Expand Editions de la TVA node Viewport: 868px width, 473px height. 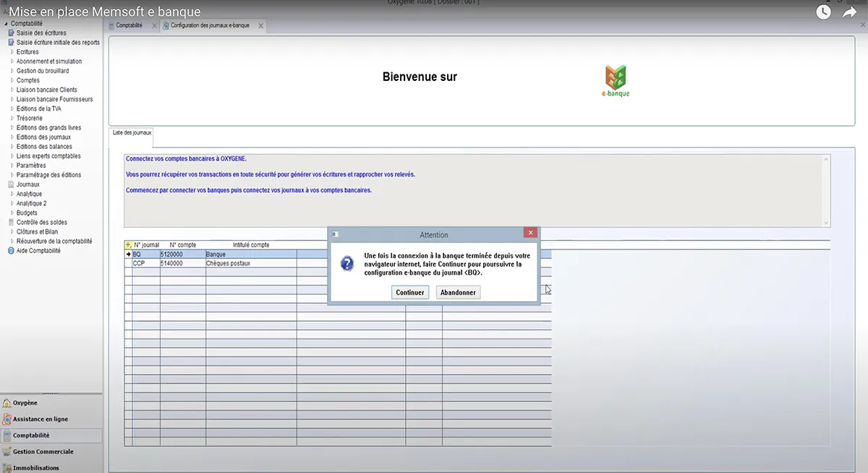coord(12,108)
